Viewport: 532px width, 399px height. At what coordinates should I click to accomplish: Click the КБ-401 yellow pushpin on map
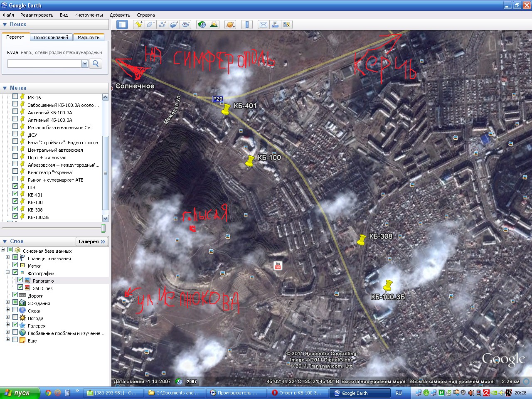click(226, 110)
